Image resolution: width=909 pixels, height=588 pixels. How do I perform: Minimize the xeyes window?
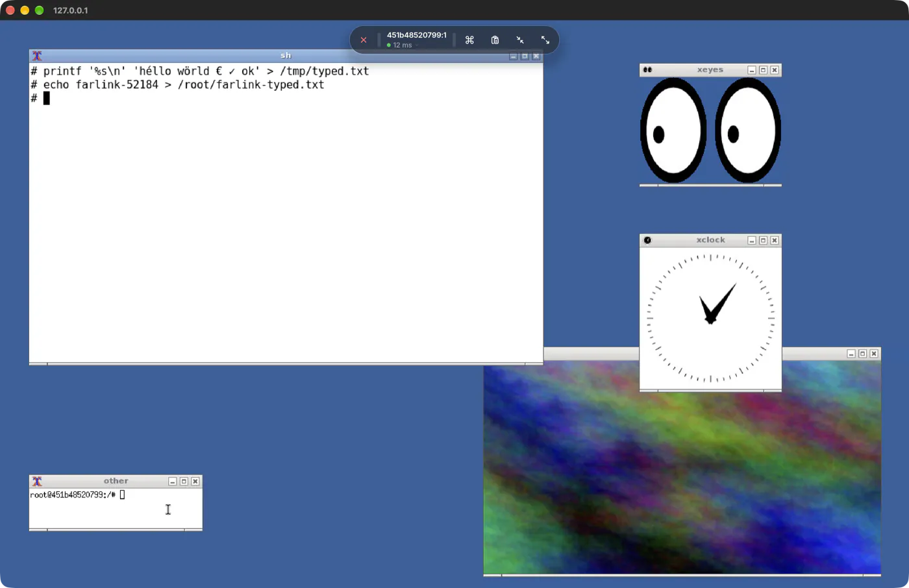(x=752, y=70)
